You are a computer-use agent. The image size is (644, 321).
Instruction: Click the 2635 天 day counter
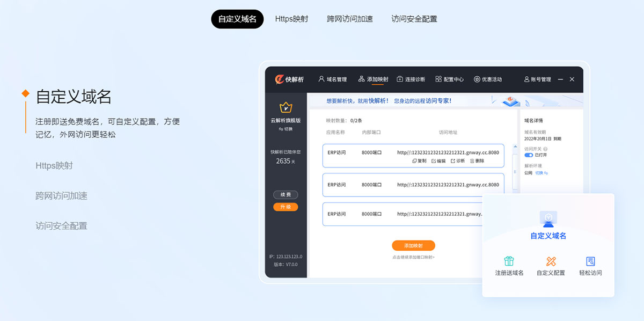pos(286,161)
